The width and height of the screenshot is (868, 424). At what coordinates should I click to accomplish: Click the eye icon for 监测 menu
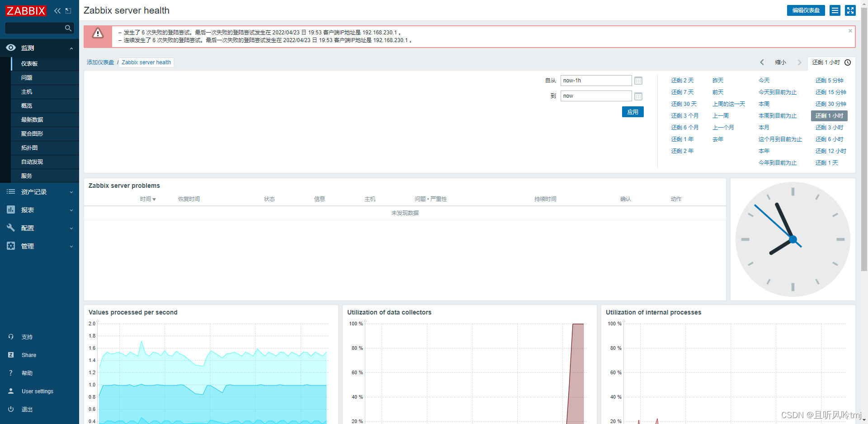coord(11,48)
